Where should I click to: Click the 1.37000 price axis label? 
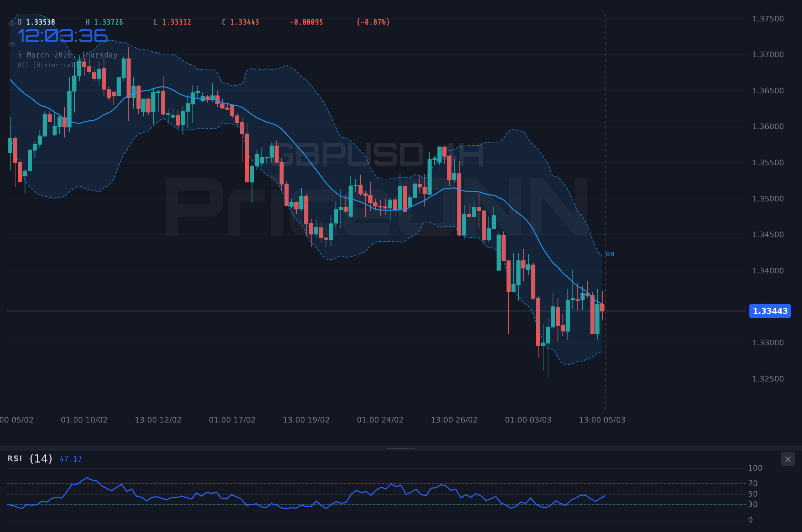coord(768,54)
